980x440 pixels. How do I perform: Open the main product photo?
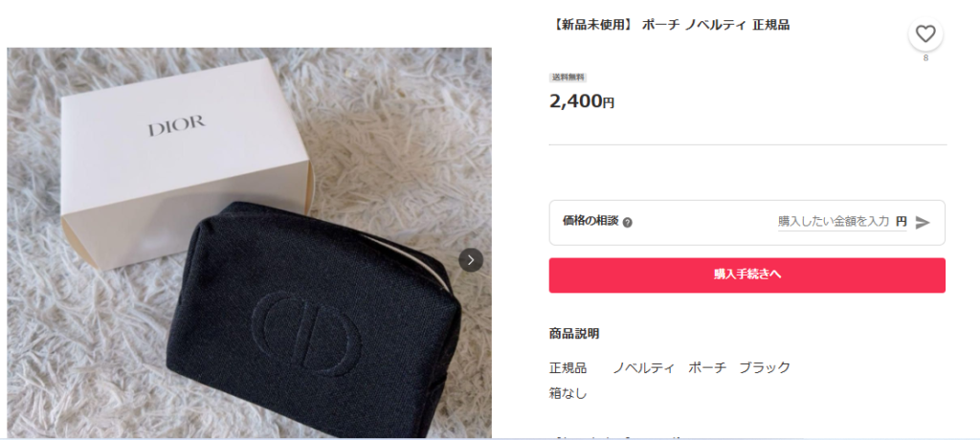pos(250,243)
